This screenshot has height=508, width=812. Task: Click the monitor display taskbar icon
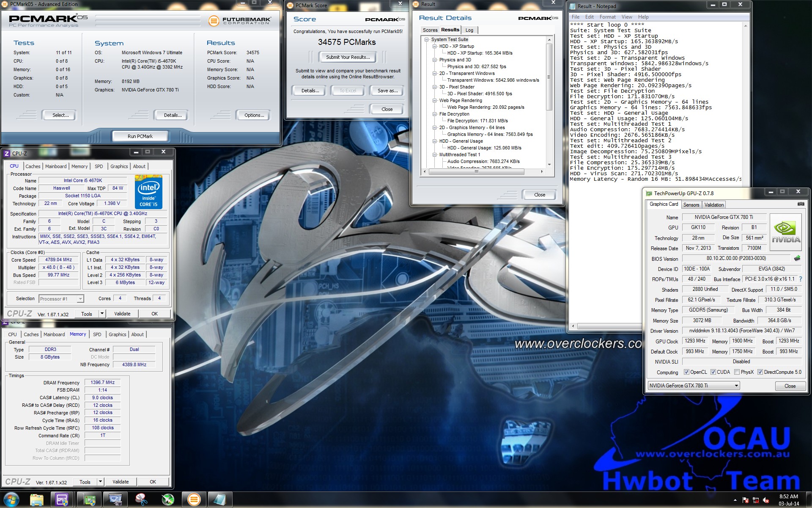coord(115,500)
